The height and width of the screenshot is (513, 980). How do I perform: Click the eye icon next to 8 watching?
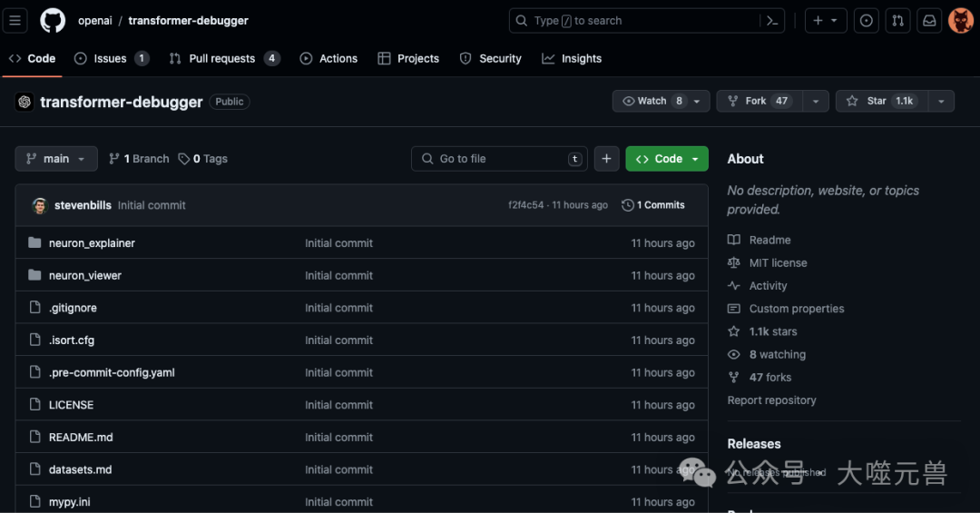pyautogui.click(x=734, y=354)
